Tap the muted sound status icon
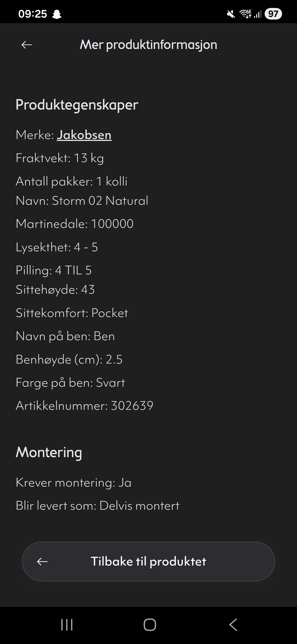Image resolution: width=297 pixels, height=644 pixels. tap(231, 14)
